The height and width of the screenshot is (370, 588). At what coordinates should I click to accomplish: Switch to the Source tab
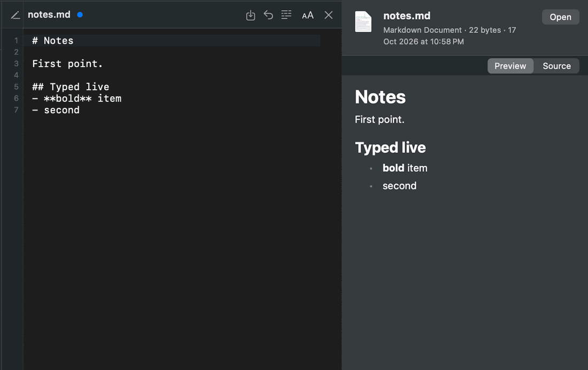tap(556, 66)
